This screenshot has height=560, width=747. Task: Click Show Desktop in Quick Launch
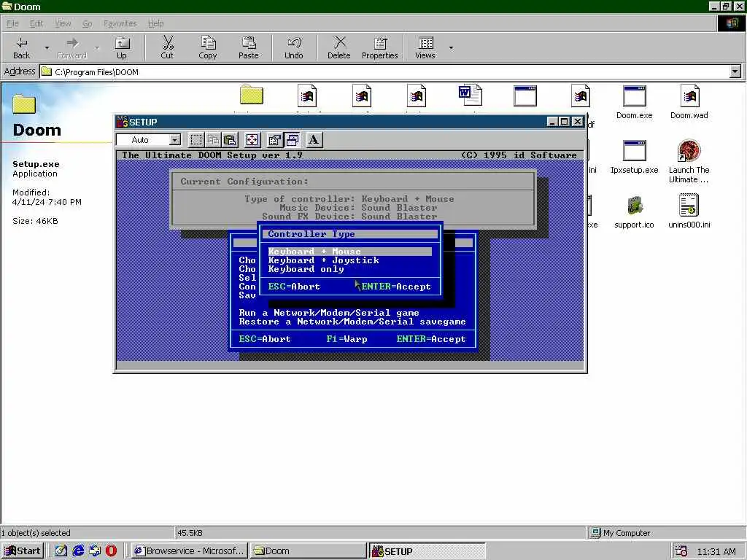(61, 551)
